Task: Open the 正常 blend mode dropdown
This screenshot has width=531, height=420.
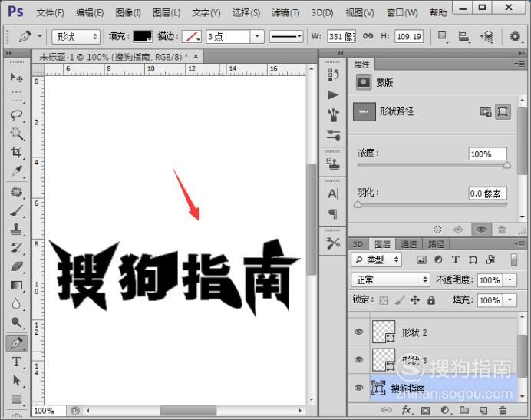Action: pos(391,280)
